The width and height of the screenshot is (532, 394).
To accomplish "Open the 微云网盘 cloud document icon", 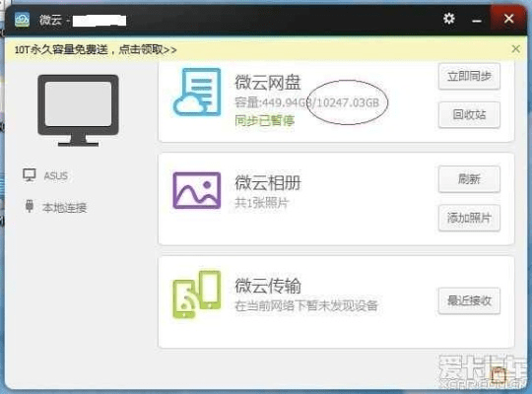I will tap(197, 92).
